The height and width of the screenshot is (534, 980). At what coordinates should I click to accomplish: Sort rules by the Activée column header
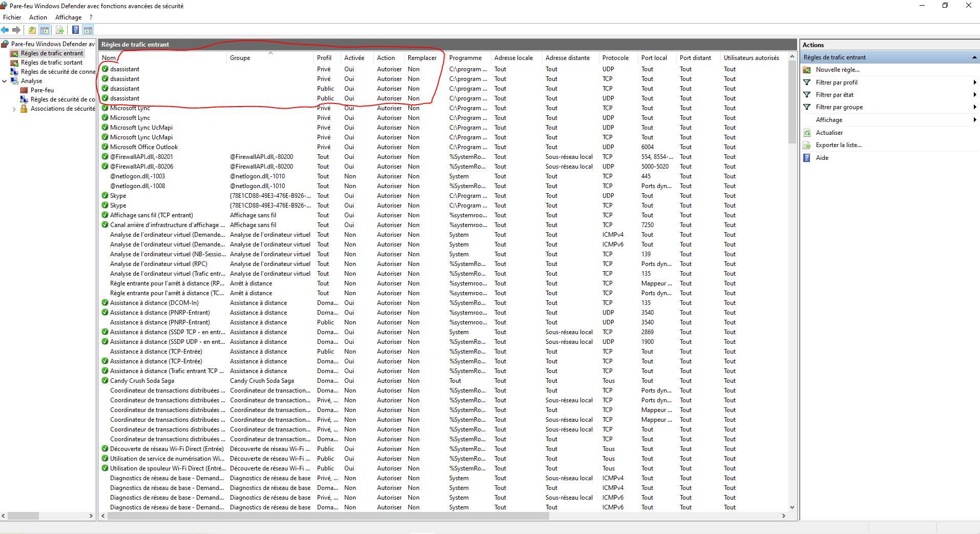[358, 58]
